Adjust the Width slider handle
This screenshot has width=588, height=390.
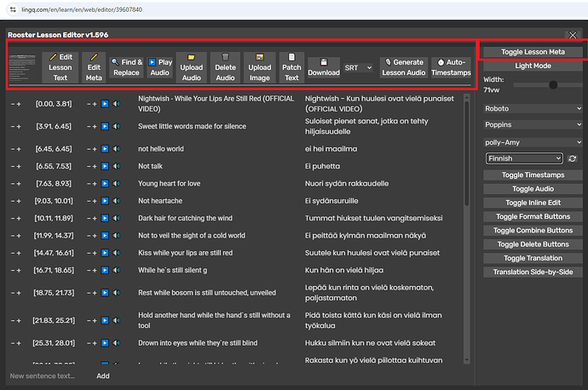click(x=553, y=85)
